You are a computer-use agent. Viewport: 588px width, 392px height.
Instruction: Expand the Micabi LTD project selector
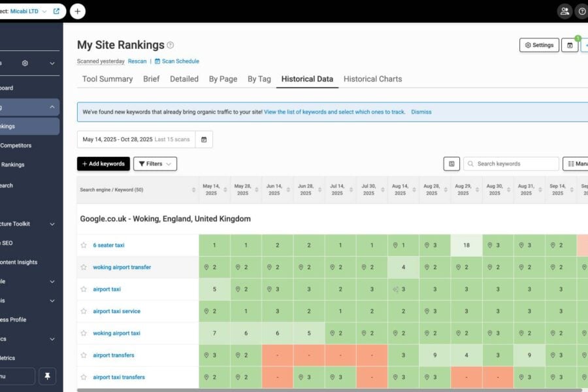44,11
